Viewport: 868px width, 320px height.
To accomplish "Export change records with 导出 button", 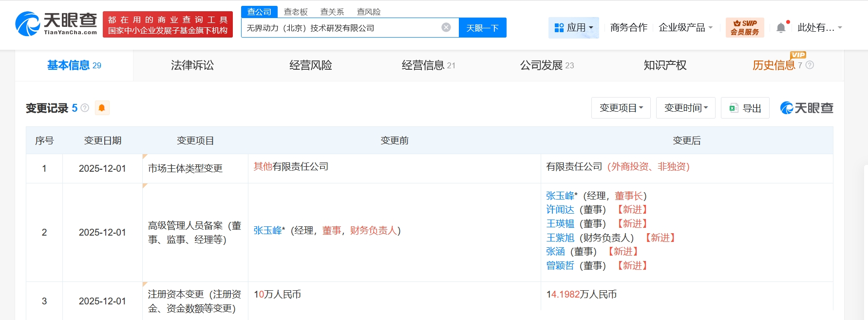I will [x=745, y=108].
